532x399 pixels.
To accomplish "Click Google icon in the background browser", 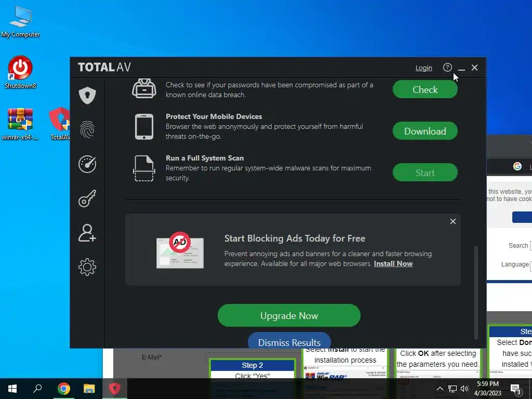I will pos(517,166).
